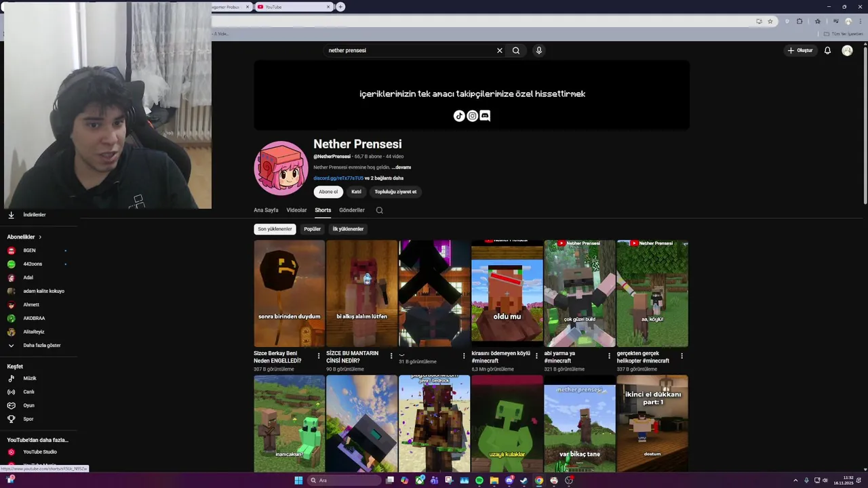This screenshot has width=868, height=488.
Task: Open Chrome's three-dot menu
Action: point(859,21)
